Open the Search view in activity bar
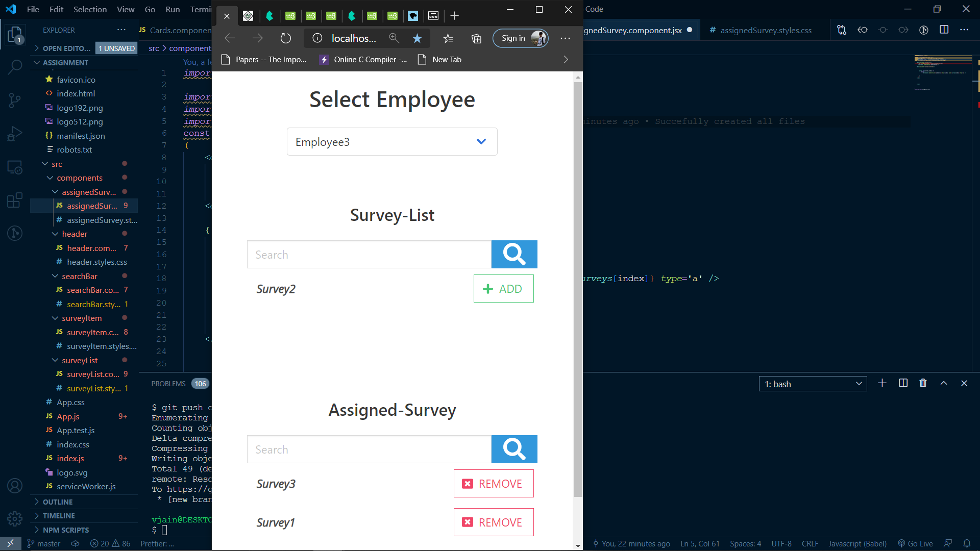This screenshot has height=551, width=980. click(x=15, y=66)
